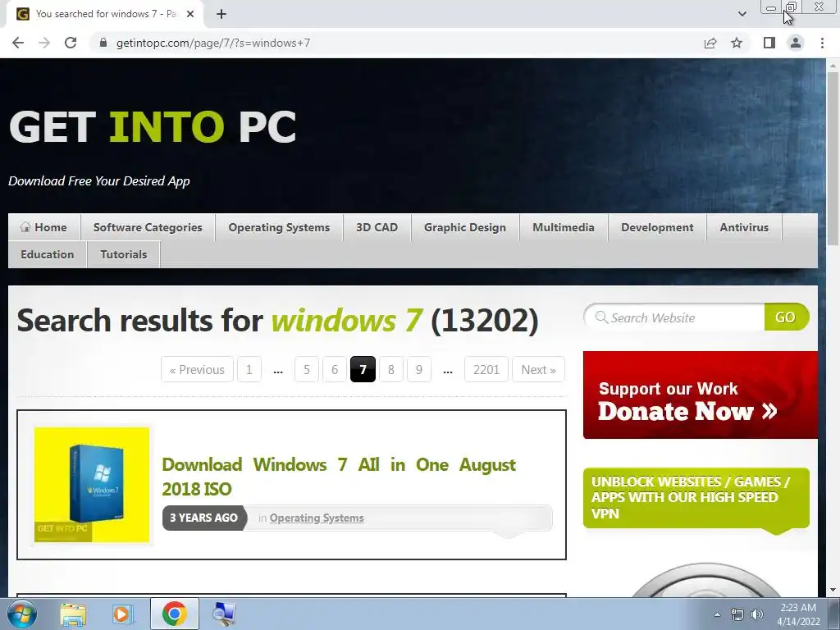The width and height of the screenshot is (840, 630).
Task: Go to results page 9
Action: tap(419, 370)
